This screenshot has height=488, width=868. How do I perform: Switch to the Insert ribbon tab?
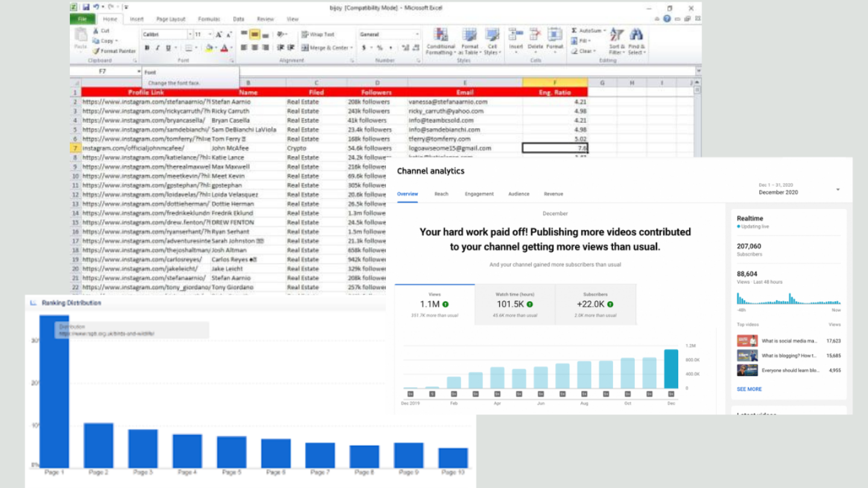pyautogui.click(x=137, y=19)
